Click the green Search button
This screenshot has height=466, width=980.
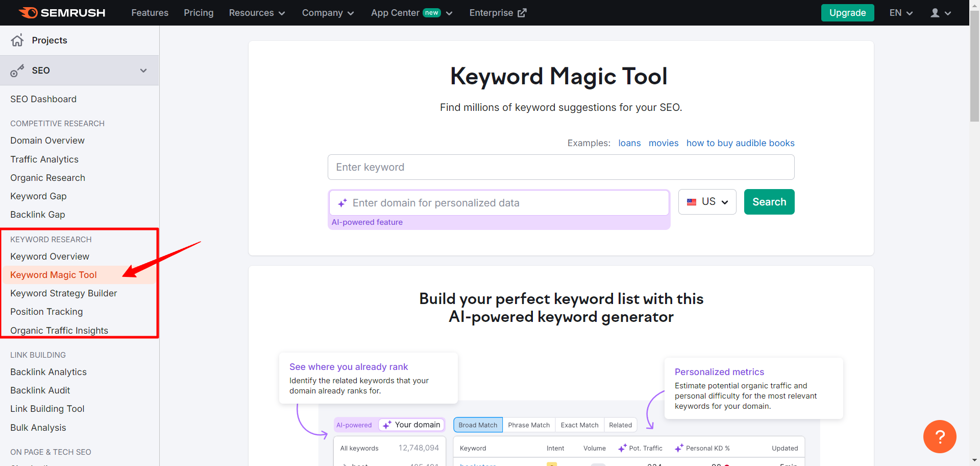coord(769,202)
